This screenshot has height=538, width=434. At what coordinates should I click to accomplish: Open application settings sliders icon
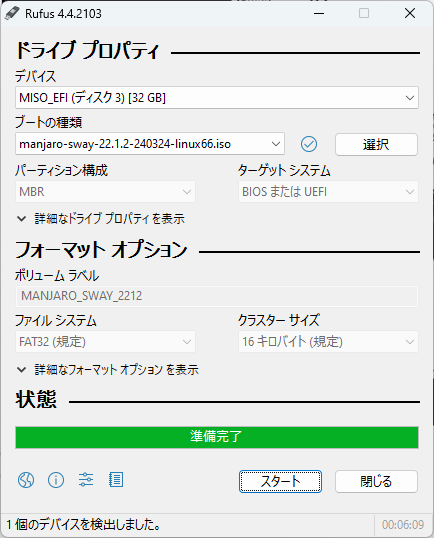(x=86, y=480)
